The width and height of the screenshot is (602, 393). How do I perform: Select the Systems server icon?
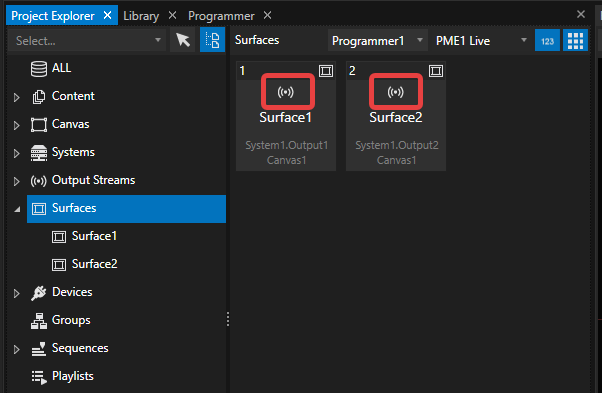click(x=39, y=153)
